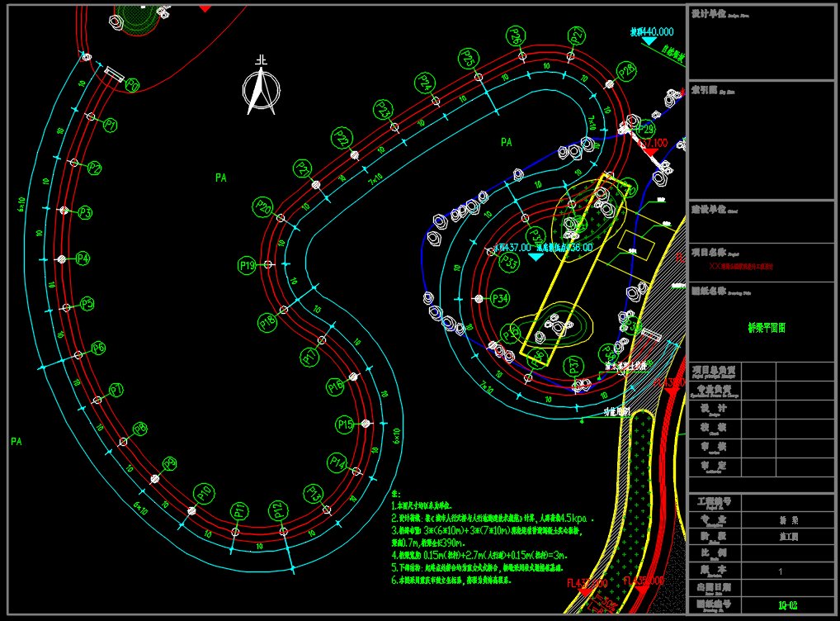Image resolution: width=840 pixels, height=621 pixels.
Task: Click the north arrow compass symbol
Action: coord(262,91)
